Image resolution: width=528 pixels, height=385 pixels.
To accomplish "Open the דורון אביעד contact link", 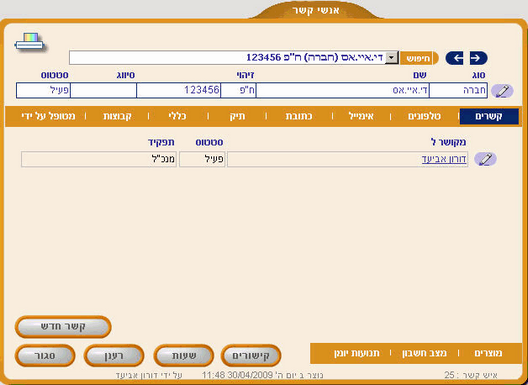I will [444, 159].
